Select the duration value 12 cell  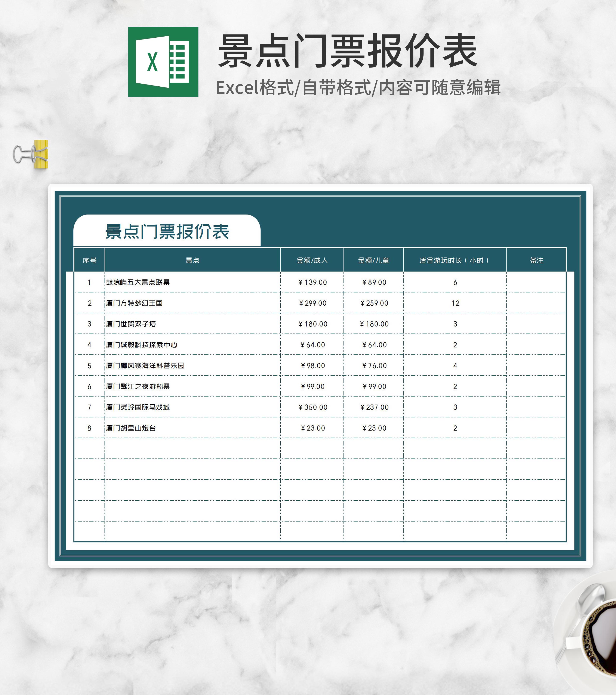(454, 303)
